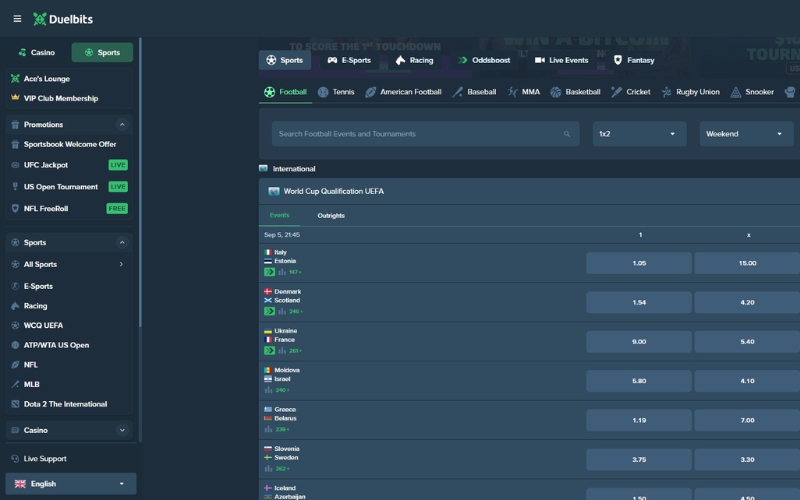Open World Cup Qualification UEFA header
Image resolution: width=800 pixels, height=500 pixels.
[x=529, y=191]
